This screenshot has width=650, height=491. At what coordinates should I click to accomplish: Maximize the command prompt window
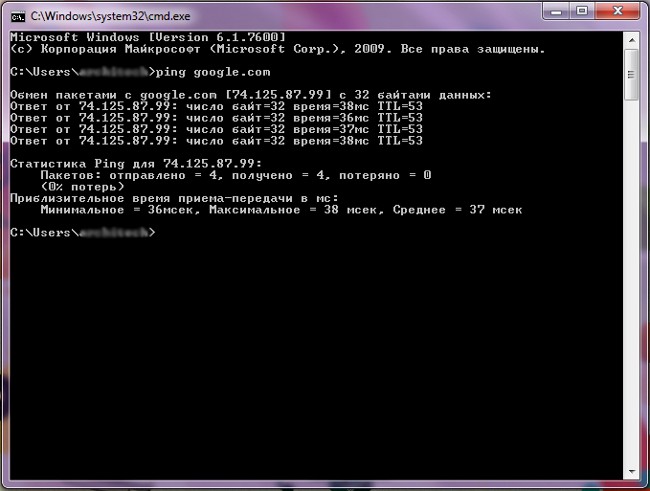(582, 13)
